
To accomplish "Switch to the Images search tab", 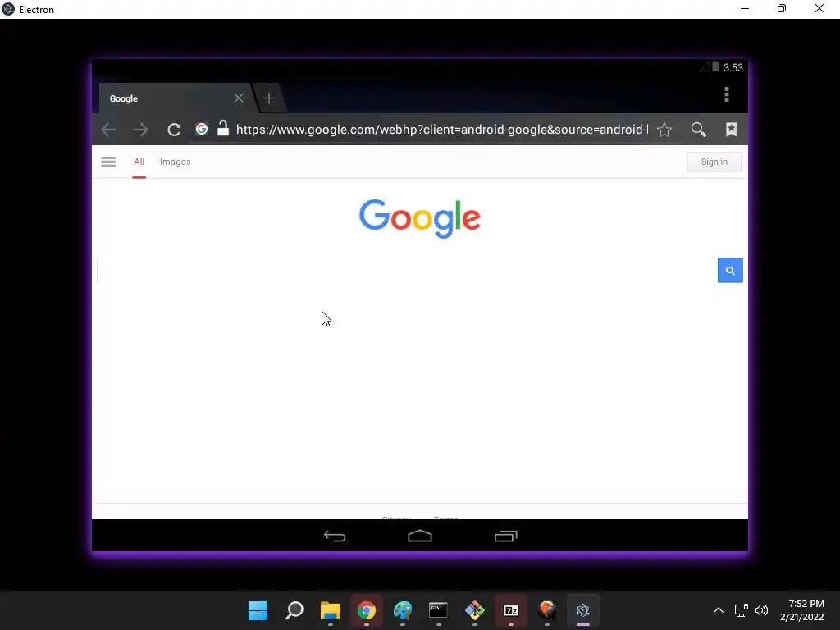I will click(176, 162).
